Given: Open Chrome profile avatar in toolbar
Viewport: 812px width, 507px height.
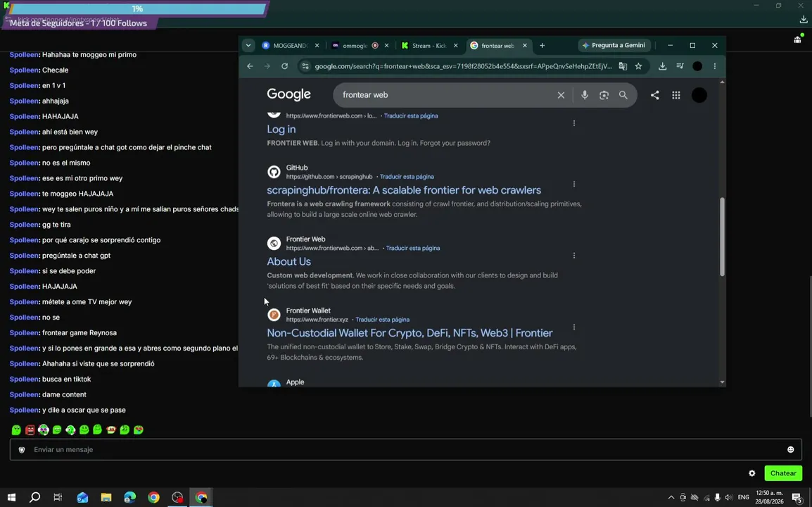Looking at the screenshot, I should (697, 66).
